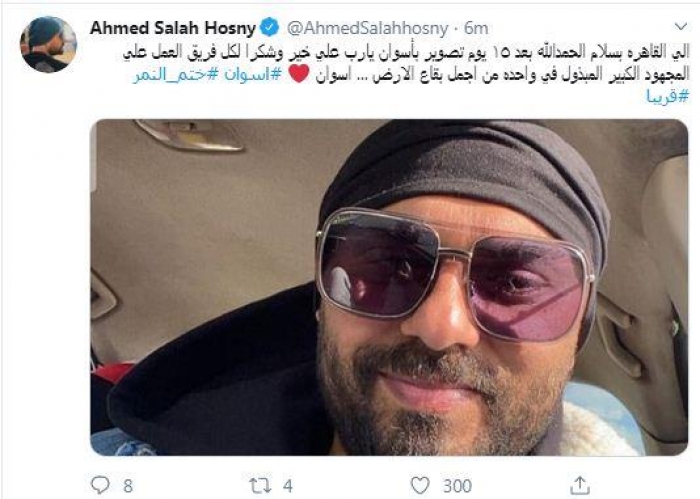
Task: Like the tweet with heart icon
Action: tap(420, 485)
